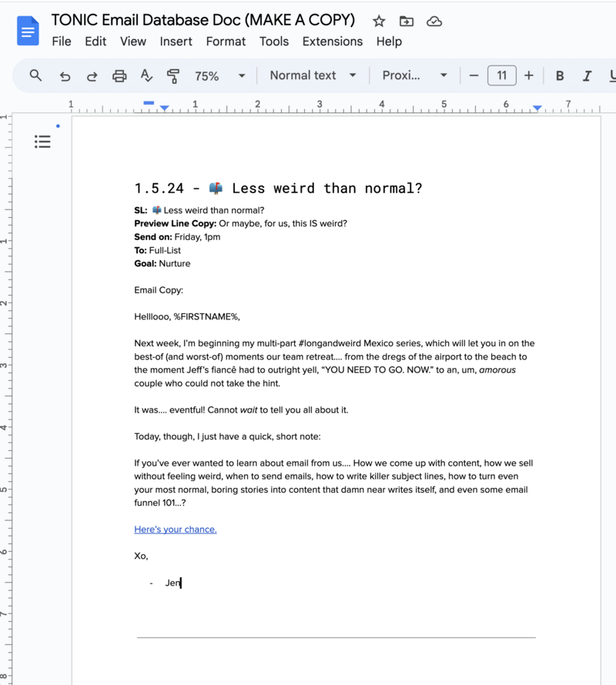Star the document
Viewport: 616px width, 685px height.
point(379,21)
